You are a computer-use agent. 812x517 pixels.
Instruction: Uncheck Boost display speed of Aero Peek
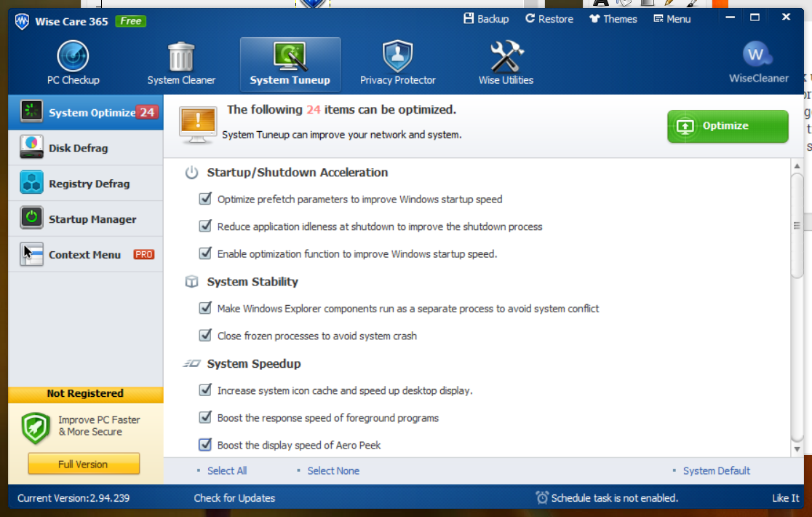[205, 444]
